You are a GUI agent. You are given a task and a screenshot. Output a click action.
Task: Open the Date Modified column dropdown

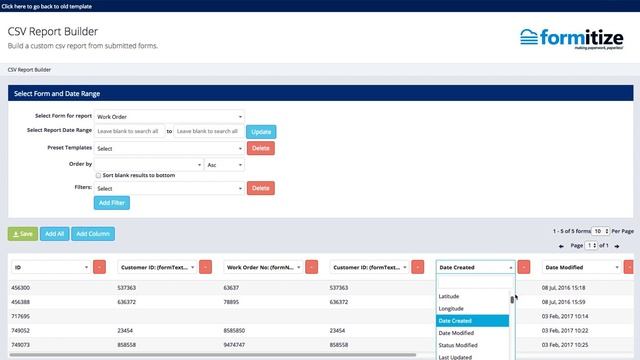coord(581,267)
